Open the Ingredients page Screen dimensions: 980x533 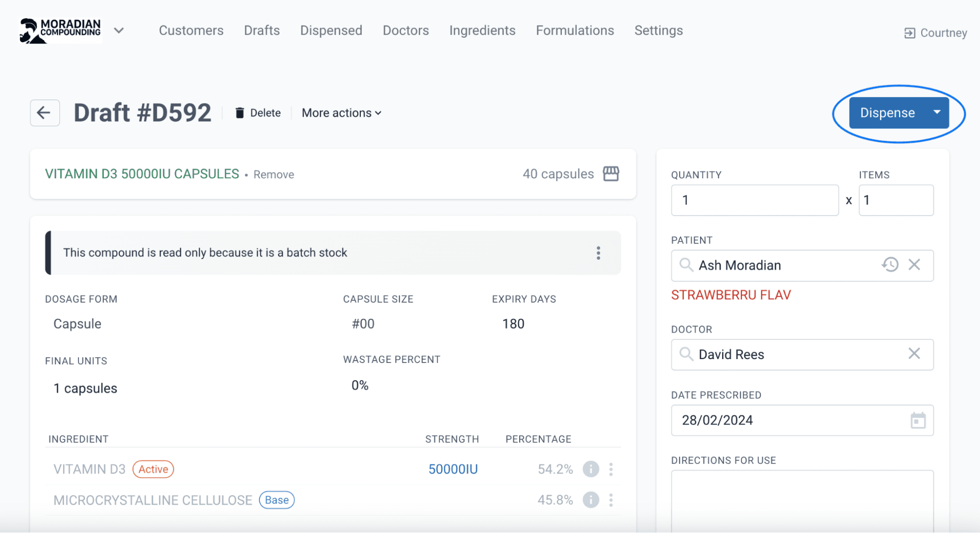click(482, 30)
